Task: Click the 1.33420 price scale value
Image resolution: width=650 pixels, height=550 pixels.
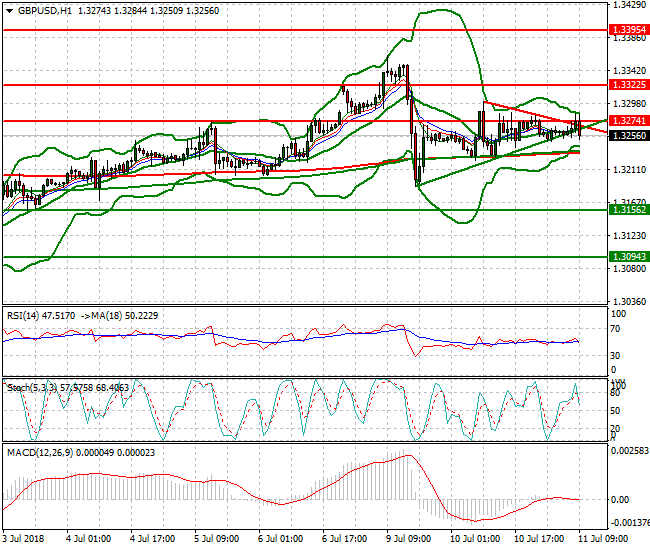Action: click(629, 71)
